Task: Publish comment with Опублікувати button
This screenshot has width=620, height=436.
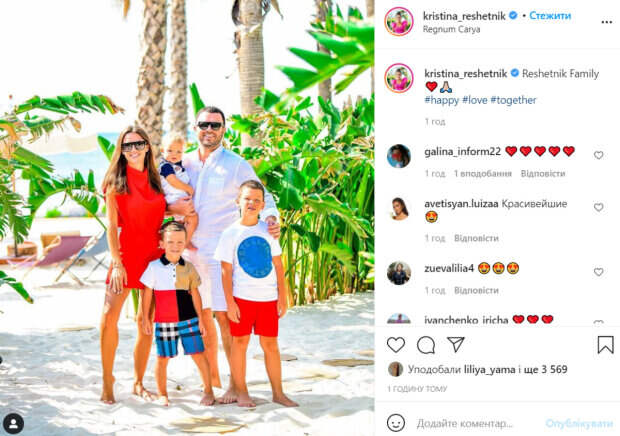Action: [x=579, y=424]
